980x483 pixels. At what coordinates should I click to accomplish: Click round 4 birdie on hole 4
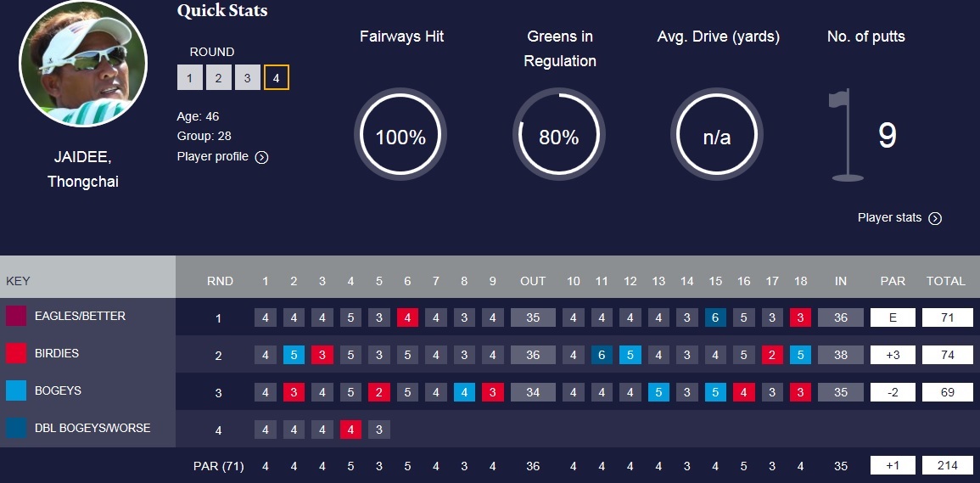[350, 430]
